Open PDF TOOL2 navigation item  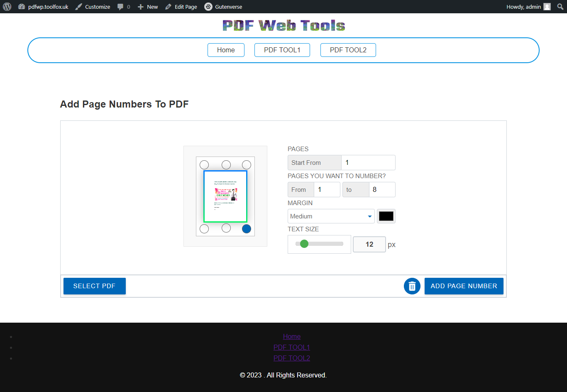coord(348,50)
